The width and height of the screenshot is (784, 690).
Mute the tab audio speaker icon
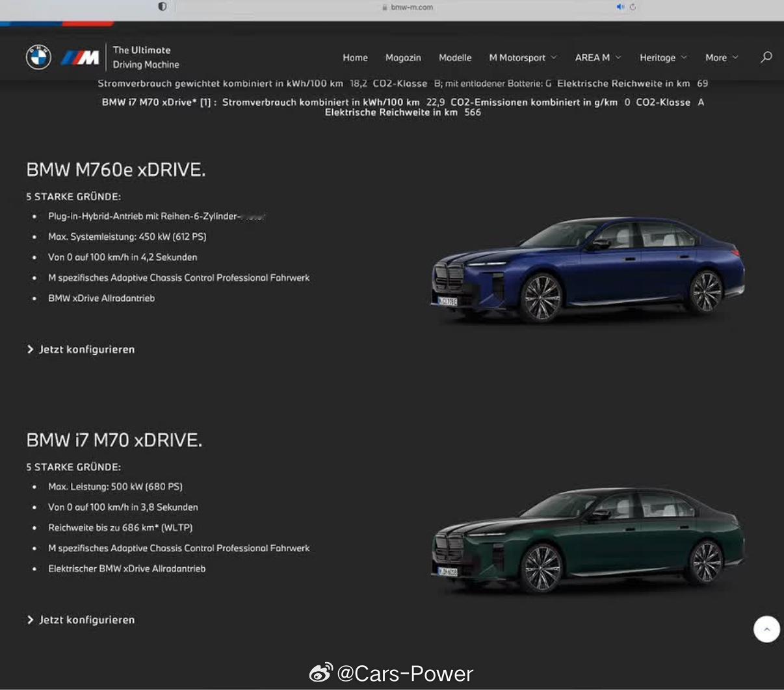620,7
